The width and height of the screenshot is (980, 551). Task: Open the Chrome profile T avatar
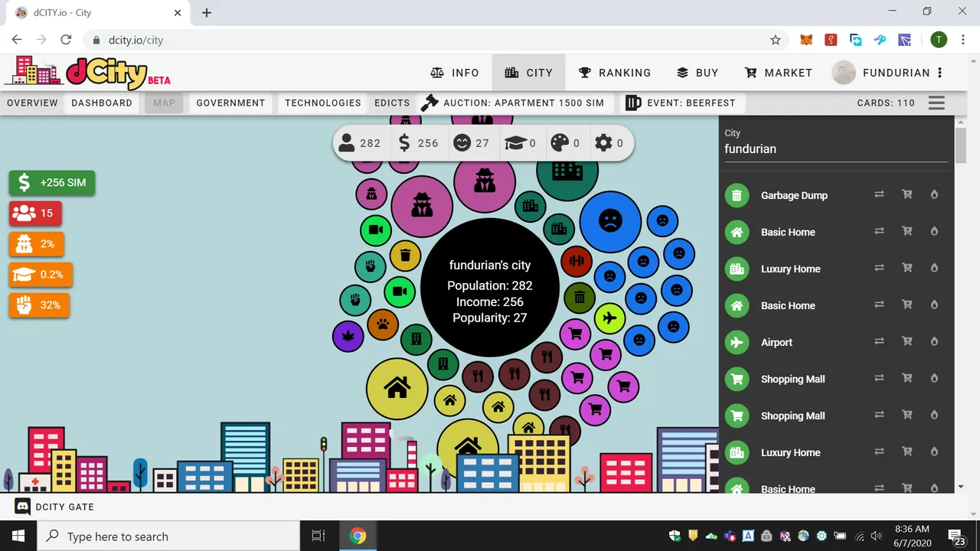click(939, 40)
